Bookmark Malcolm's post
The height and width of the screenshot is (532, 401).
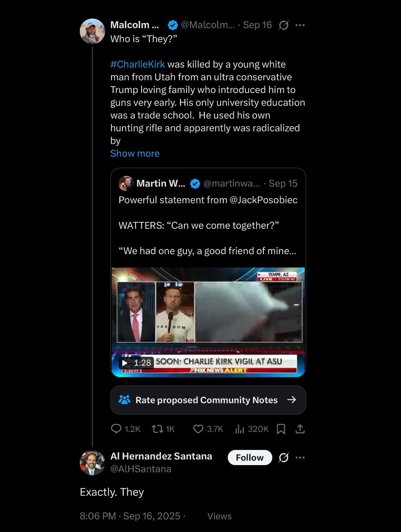(281, 429)
